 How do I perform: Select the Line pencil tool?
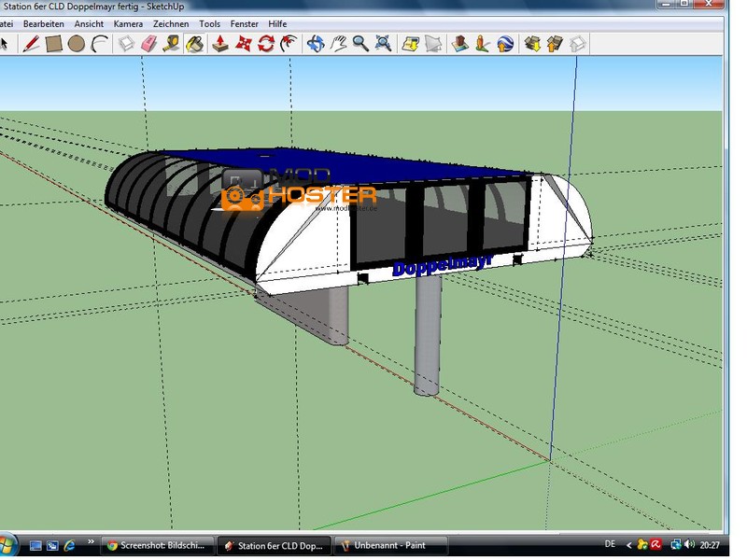tap(31, 44)
